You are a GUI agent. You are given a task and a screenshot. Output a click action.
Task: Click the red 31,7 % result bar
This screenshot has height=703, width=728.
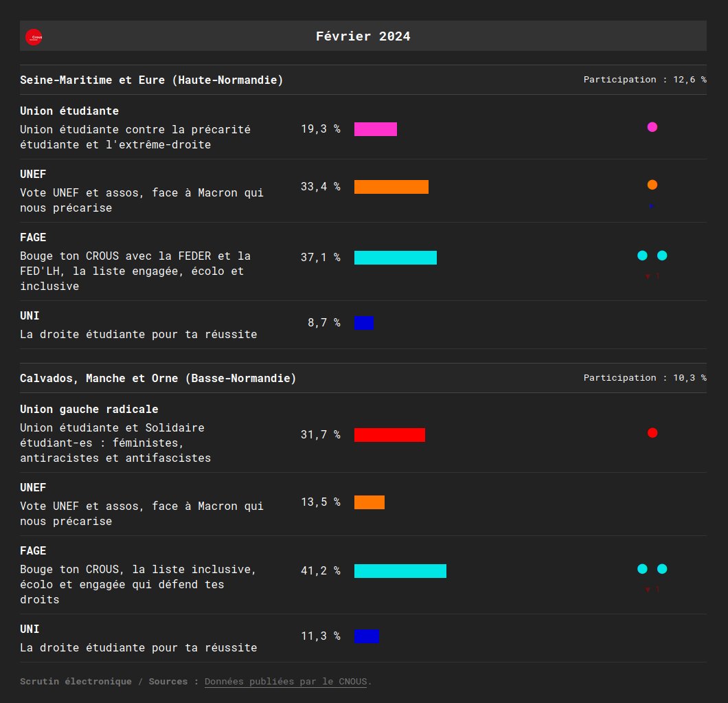click(x=389, y=435)
